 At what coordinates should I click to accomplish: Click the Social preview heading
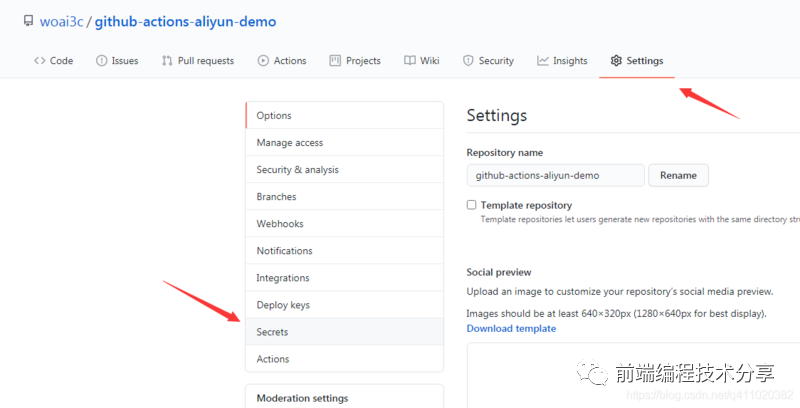[498, 272]
